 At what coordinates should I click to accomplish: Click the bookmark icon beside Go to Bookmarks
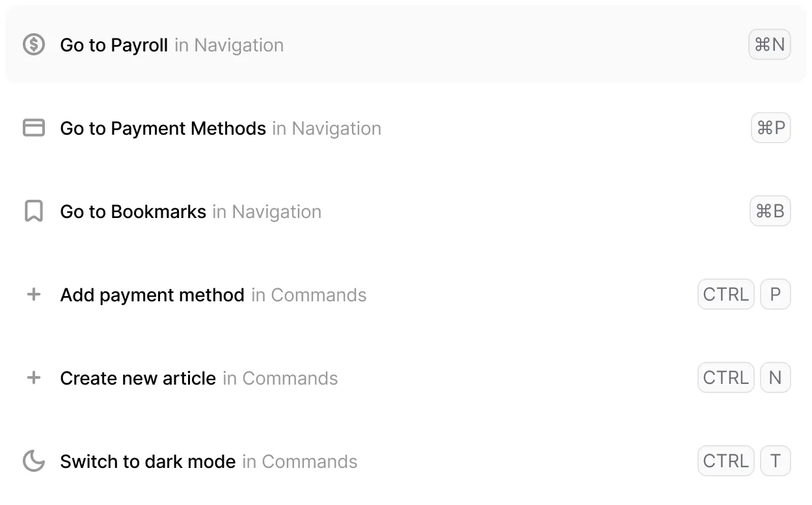pos(34,212)
